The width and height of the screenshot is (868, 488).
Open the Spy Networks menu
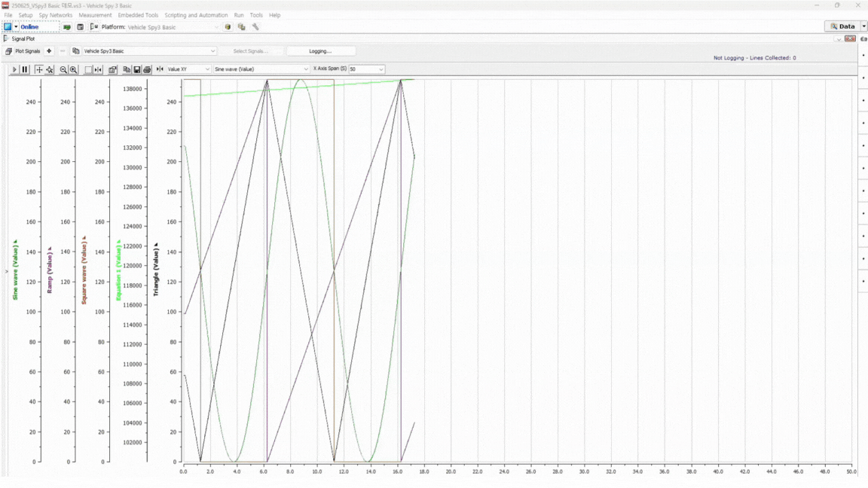(x=56, y=15)
